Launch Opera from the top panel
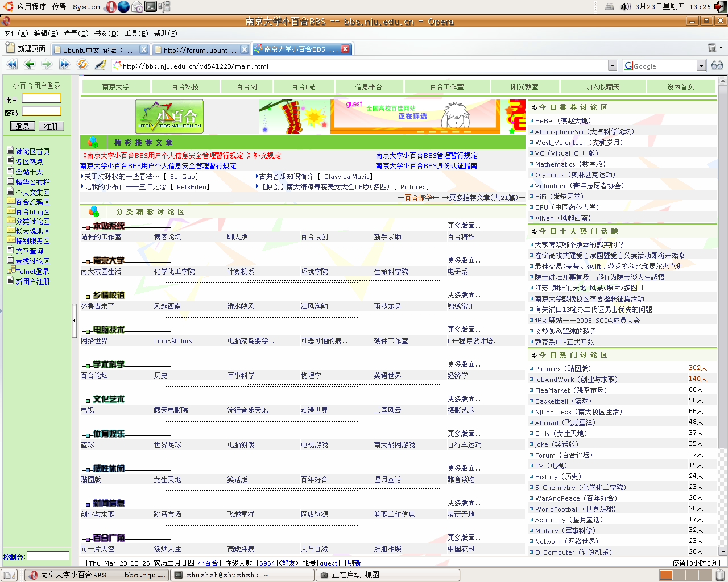Screen dimensions: 728x582 pyautogui.click(x=111, y=7)
